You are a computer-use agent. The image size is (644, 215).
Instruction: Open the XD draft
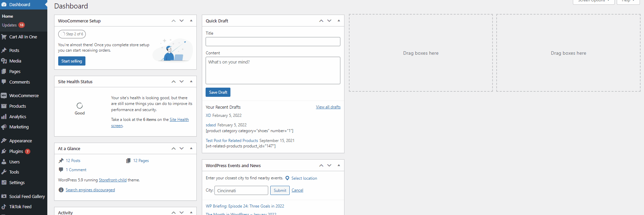208,115
